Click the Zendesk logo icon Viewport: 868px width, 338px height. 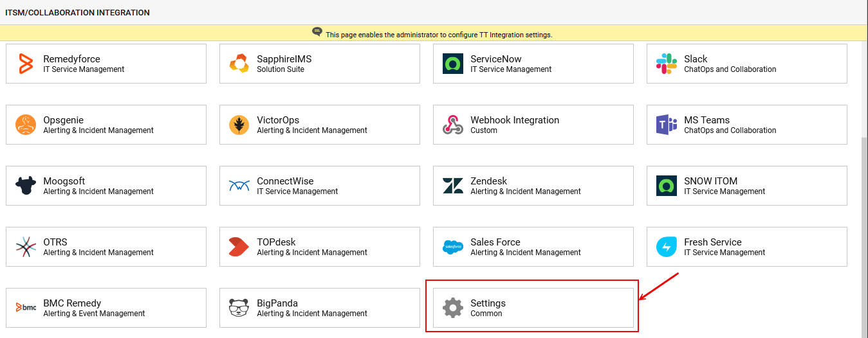coord(453,186)
